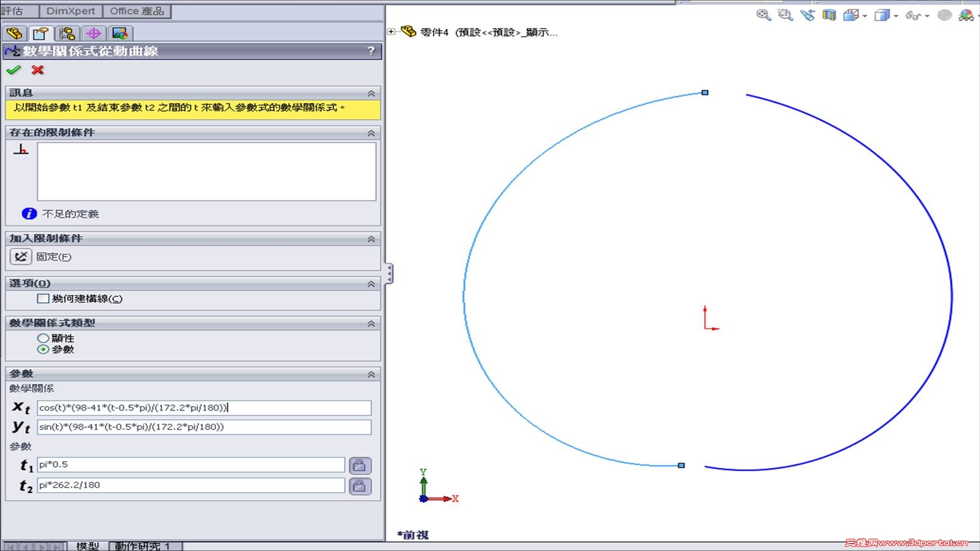
Task: Click the t2 parameter input field
Action: [x=191, y=485]
